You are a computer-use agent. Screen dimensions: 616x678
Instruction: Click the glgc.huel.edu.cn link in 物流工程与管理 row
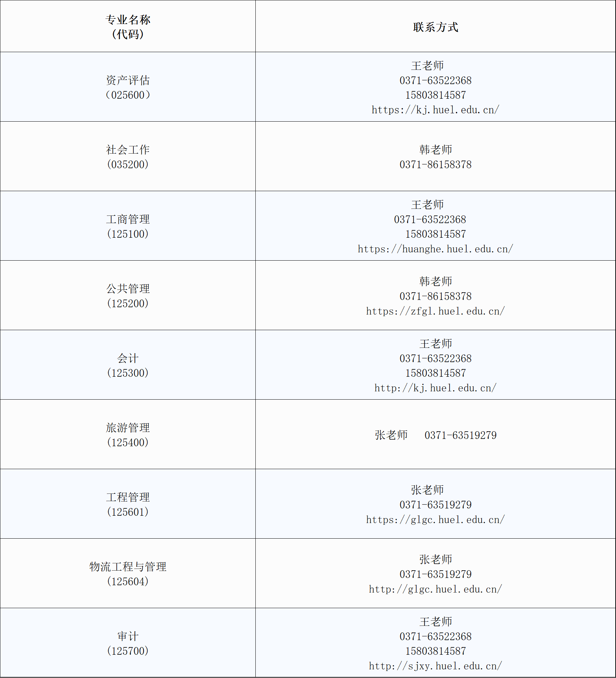click(x=435, y=589)
